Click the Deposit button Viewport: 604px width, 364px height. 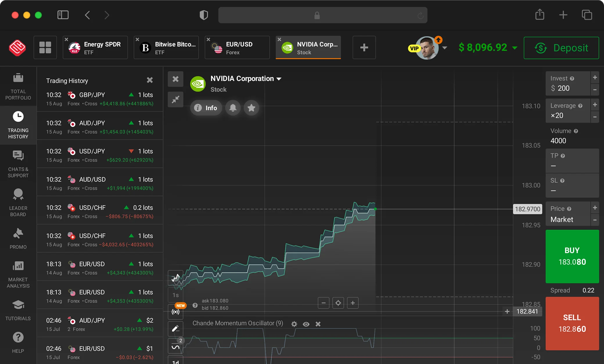[x=561, y=48]
